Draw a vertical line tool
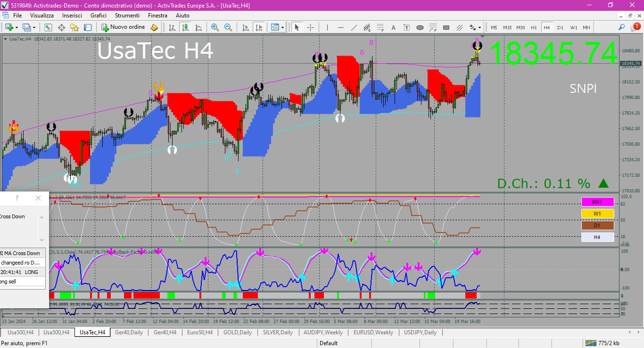The image size is (644, 348). (327, 27)
